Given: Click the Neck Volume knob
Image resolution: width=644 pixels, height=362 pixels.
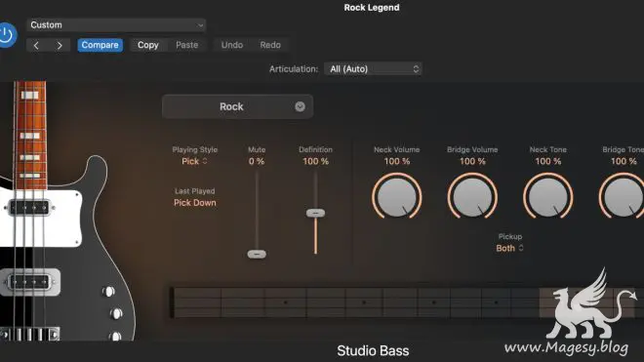Looking at the screenshot, I should click(x=397, y=196).
